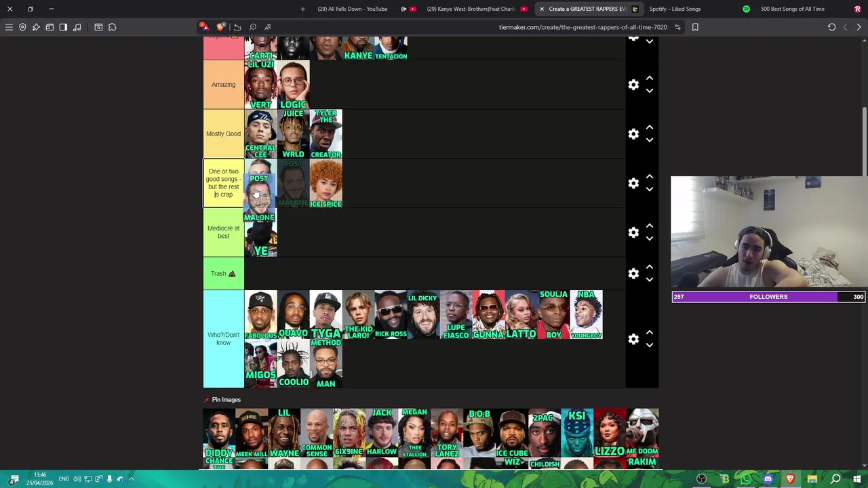Open the browser main menu (hamburger icon)
This screenshot has height=488, width=868.
(9, 27)
